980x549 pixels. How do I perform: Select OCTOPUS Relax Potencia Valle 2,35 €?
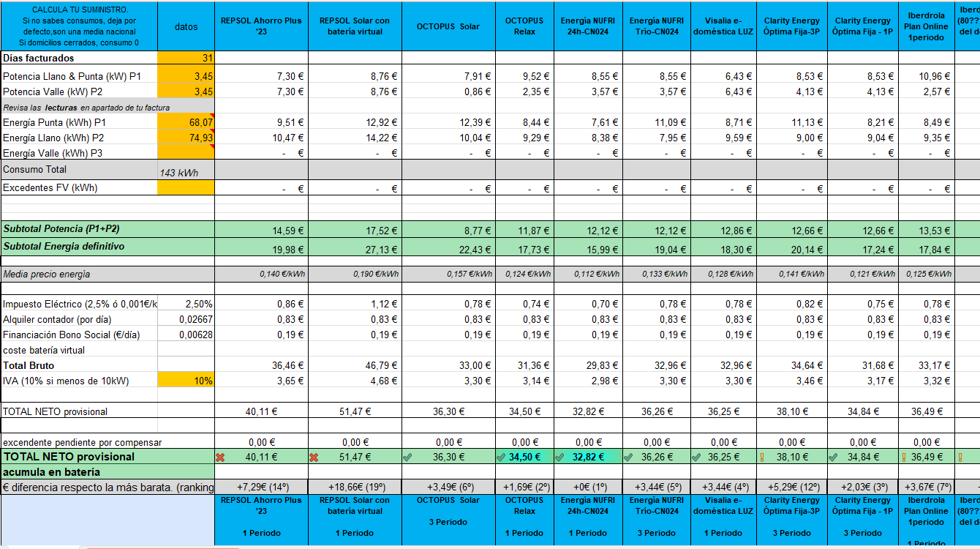(x=524, y=91)
